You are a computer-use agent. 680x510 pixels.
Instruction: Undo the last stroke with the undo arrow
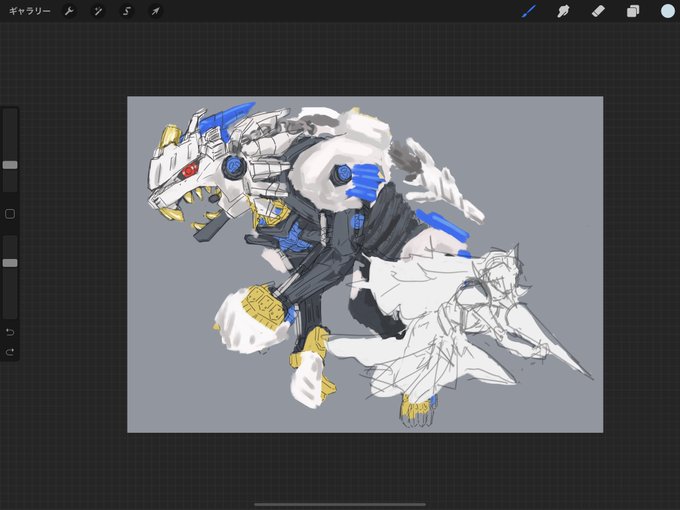pos(10,332)
